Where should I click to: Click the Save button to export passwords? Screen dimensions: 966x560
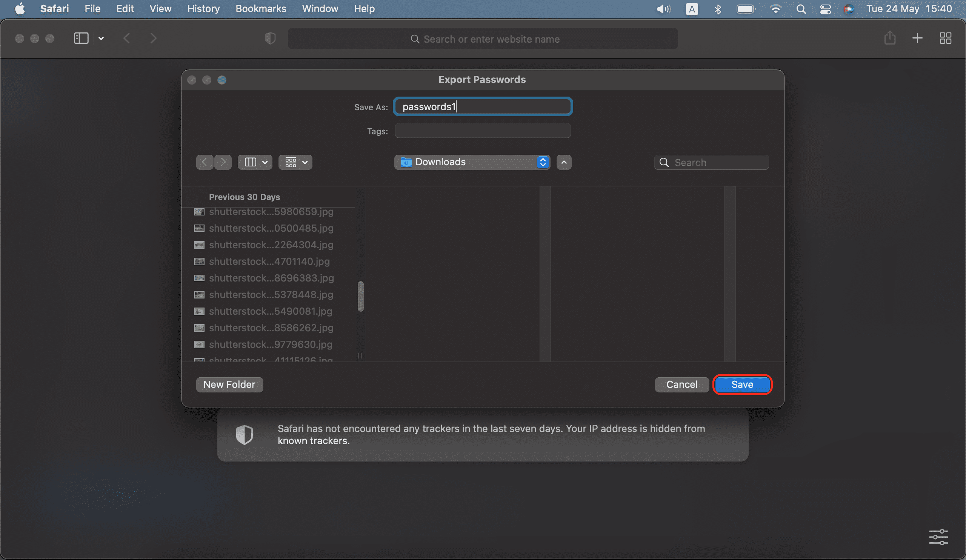pos(742,384)
